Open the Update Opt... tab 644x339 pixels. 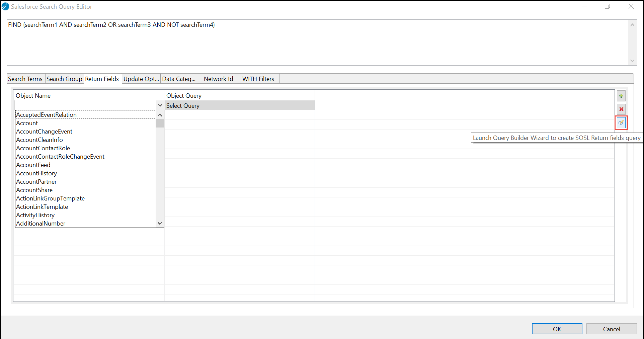click(x=141, y=79)
